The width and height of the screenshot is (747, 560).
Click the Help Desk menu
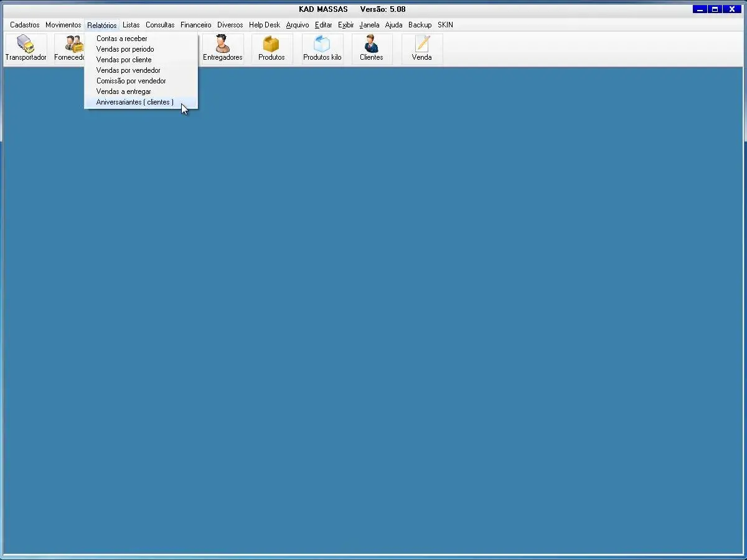pos(264,25)
